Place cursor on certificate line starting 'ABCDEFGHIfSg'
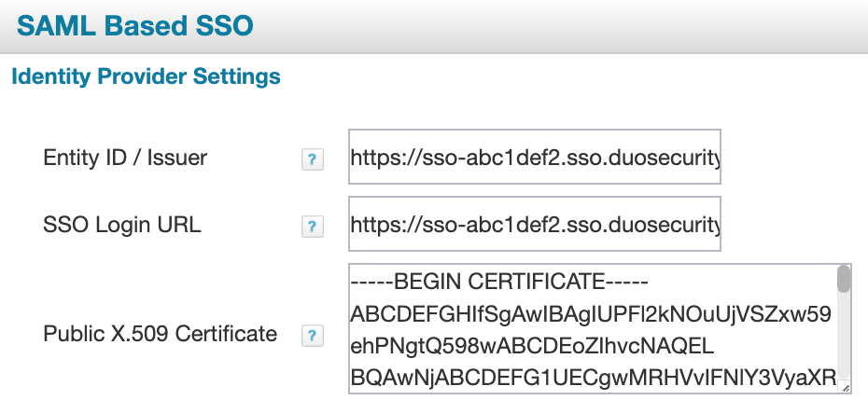Image resolution: width=868 pixels, height=414 pixels. click(590, 314)
